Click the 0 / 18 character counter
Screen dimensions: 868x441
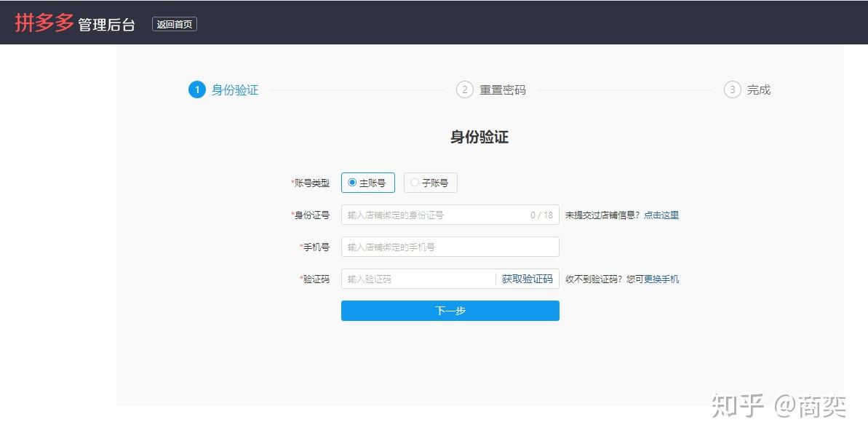point(541,215)
